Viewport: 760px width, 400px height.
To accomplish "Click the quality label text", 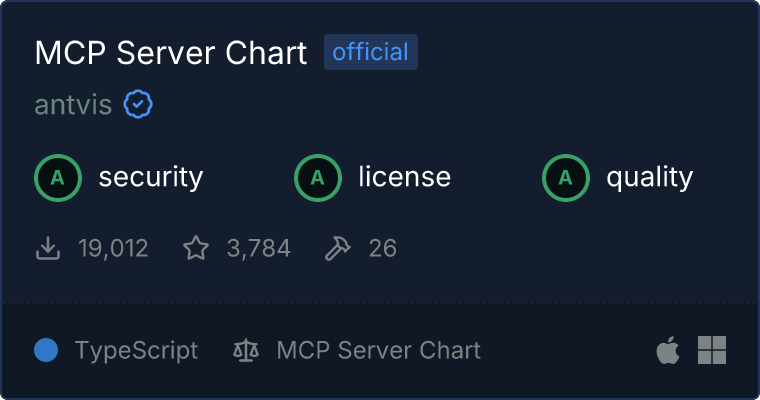I will pyautogui.click(x=649, y=178).
